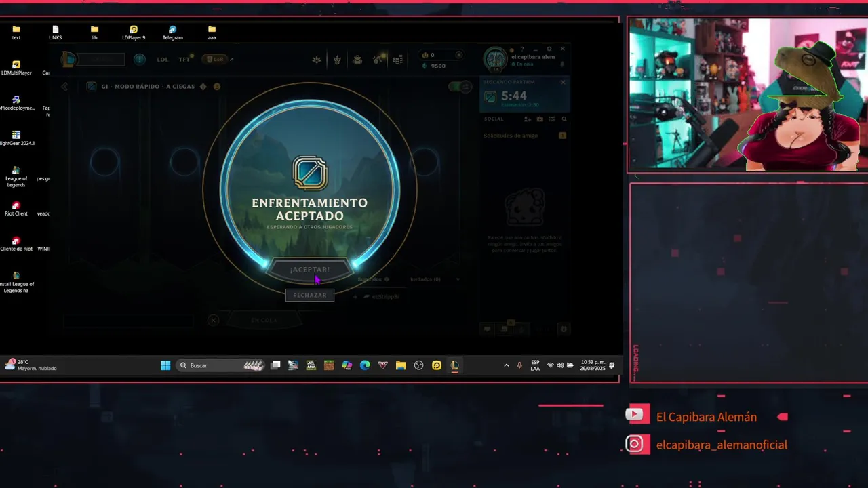The height and width of the screenshot is (488, 868).
Task: Open the lib folder on desktop
Action: click(x=94, y=33)
